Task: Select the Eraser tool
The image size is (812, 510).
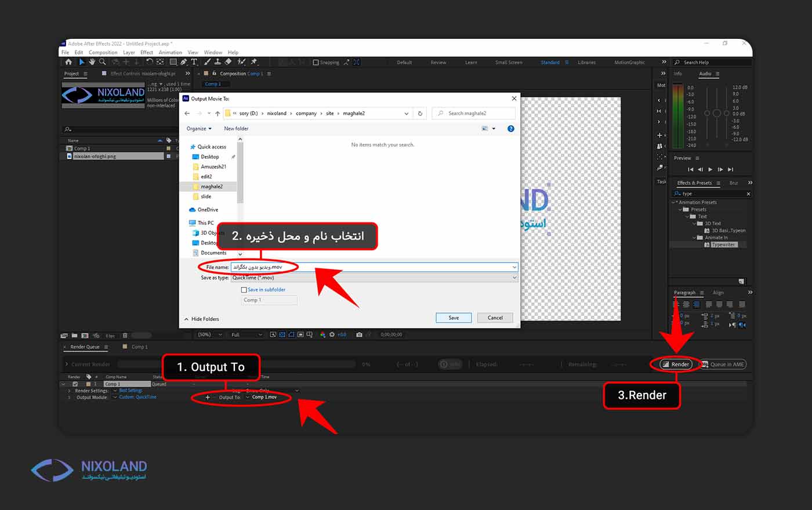Action: (228, 62)
